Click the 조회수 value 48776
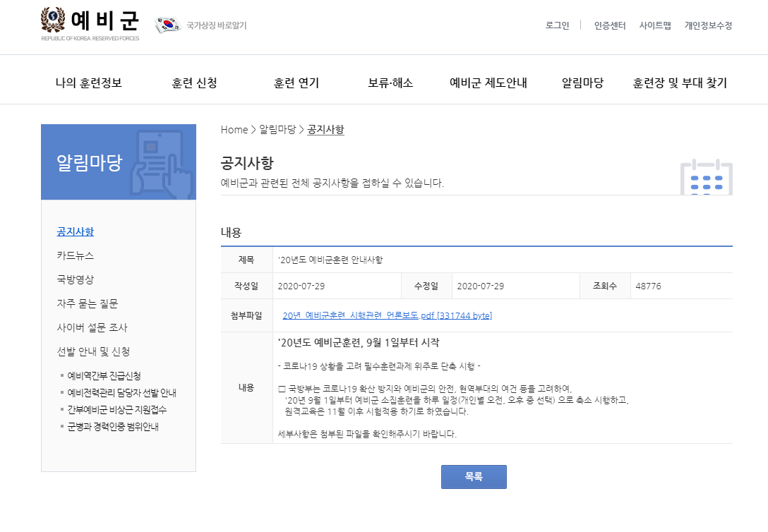 click(648, 286)
